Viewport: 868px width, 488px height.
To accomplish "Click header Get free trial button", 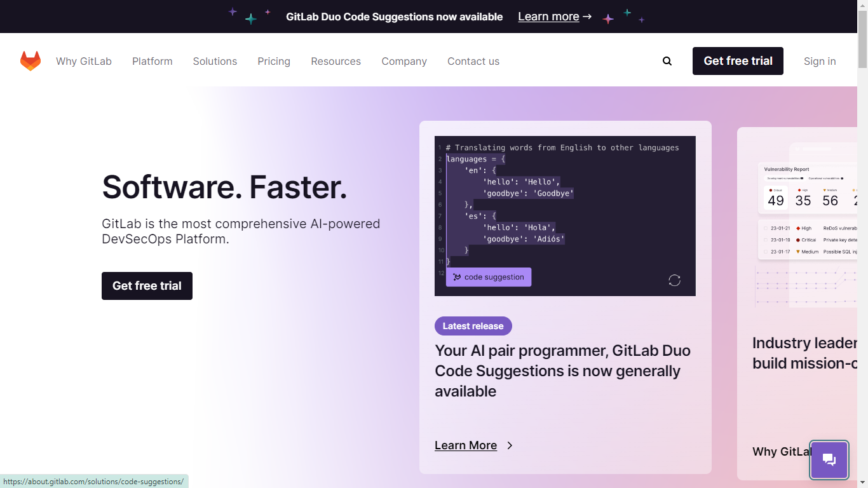I will click(738, 61).
